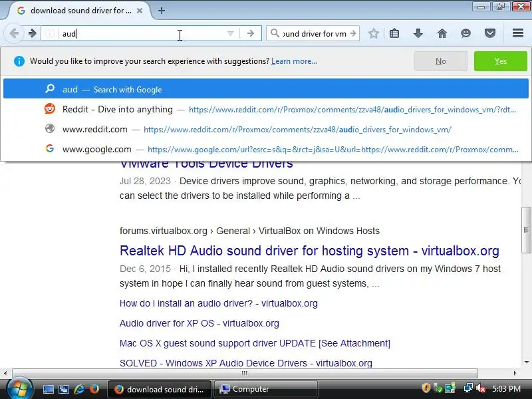Restore down the Firefox window
Image resolution: width=532 pixels, height=399 pixels.
(x=501, y=7)
